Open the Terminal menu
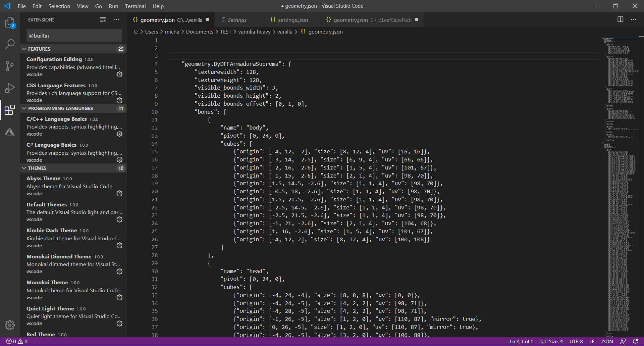 [x=135, y=6]
